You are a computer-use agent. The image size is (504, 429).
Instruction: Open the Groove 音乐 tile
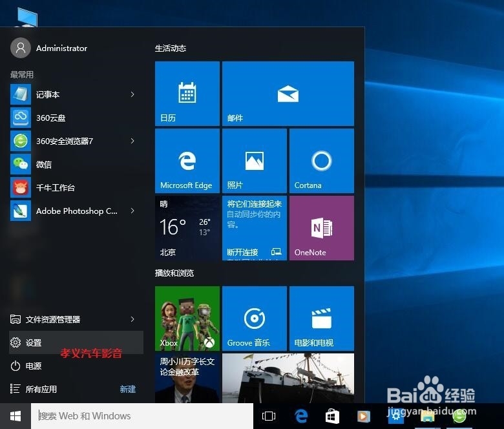[254, 319]
